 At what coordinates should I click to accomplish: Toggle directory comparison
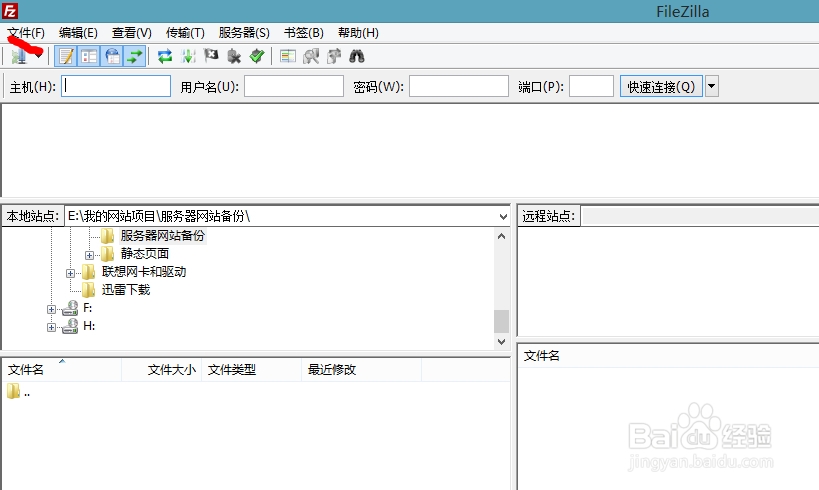(311, 56)
